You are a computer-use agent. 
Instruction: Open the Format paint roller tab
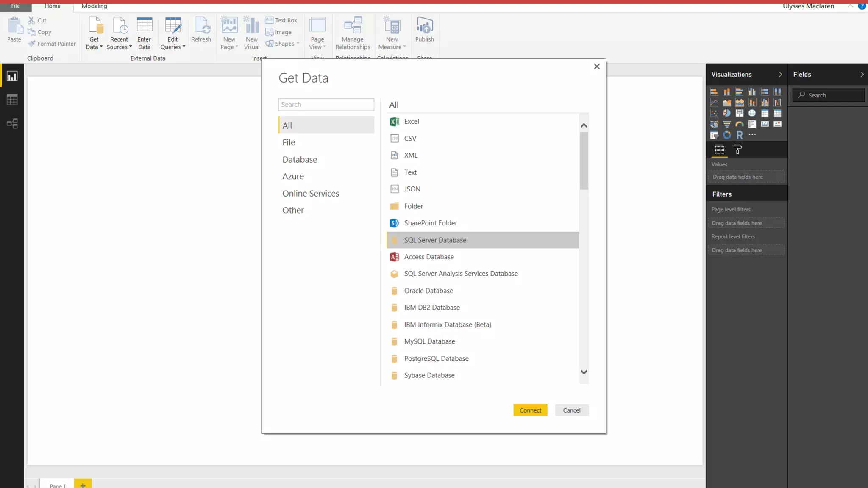(737, 150)
